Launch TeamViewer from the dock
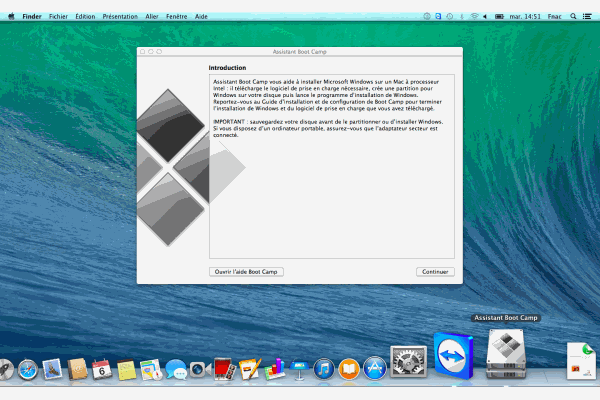This screenshot has width=600, height=400. tap(453, 356)
